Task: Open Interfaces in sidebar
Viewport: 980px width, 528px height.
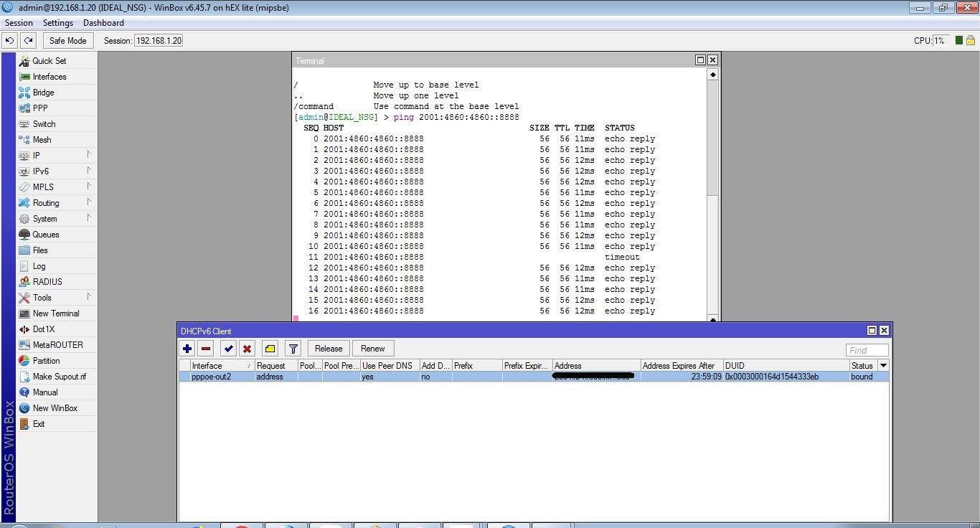Action: tap(50, 77)
